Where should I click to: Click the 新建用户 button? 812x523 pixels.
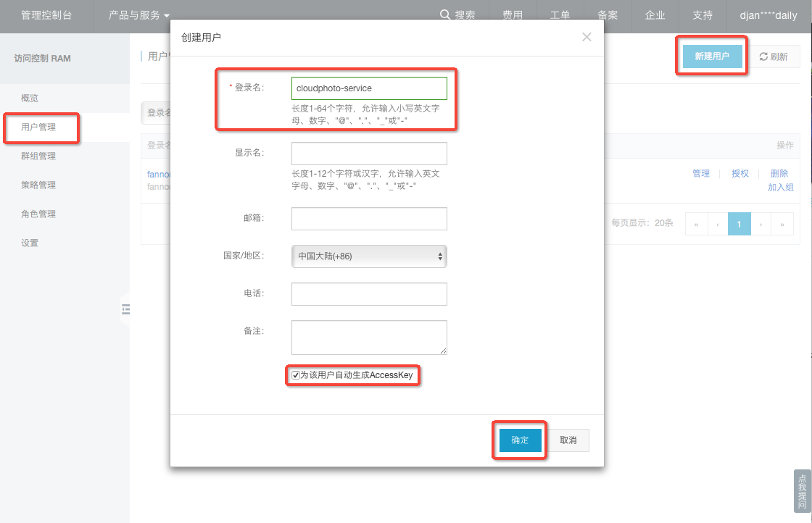(x=711, y=56)
